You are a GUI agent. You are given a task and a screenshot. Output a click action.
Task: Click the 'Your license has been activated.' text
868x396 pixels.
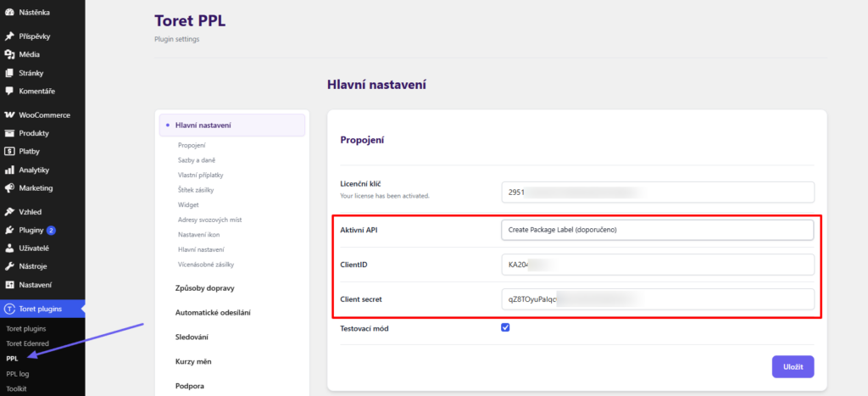tap(385, 196)
